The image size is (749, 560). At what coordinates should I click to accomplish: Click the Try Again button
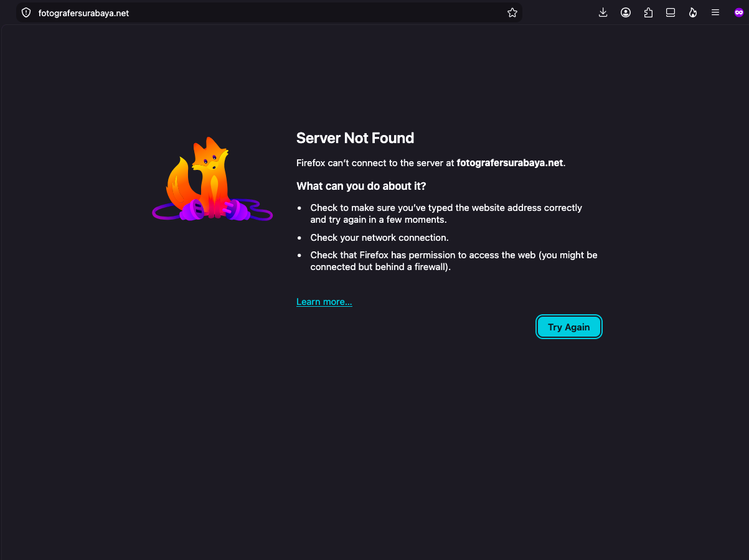point(568,327)
